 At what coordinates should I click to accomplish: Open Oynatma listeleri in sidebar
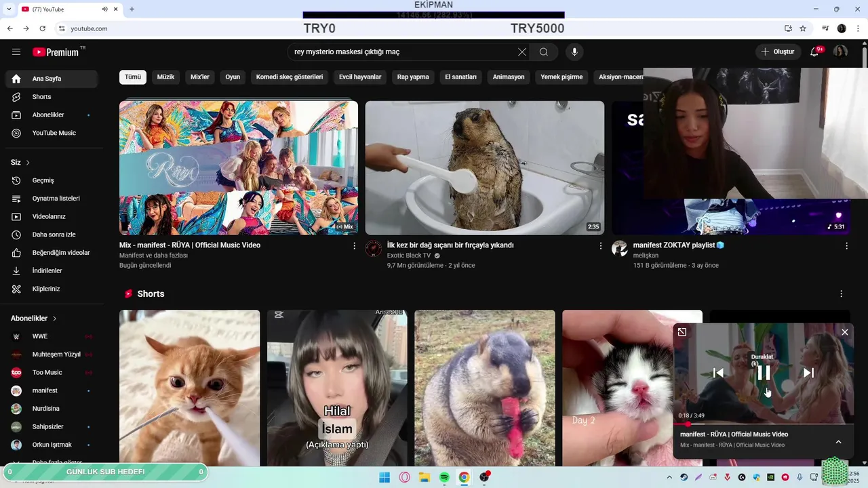point(52,199)
